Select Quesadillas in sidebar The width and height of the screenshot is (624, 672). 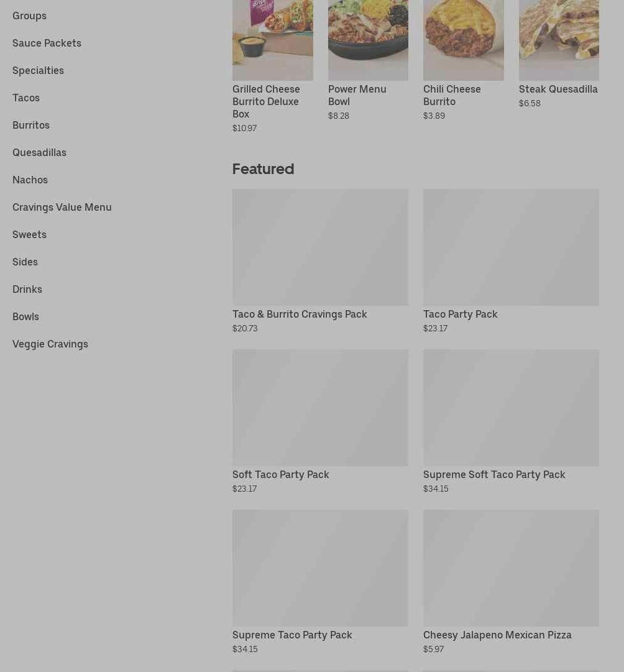point(39,153)
